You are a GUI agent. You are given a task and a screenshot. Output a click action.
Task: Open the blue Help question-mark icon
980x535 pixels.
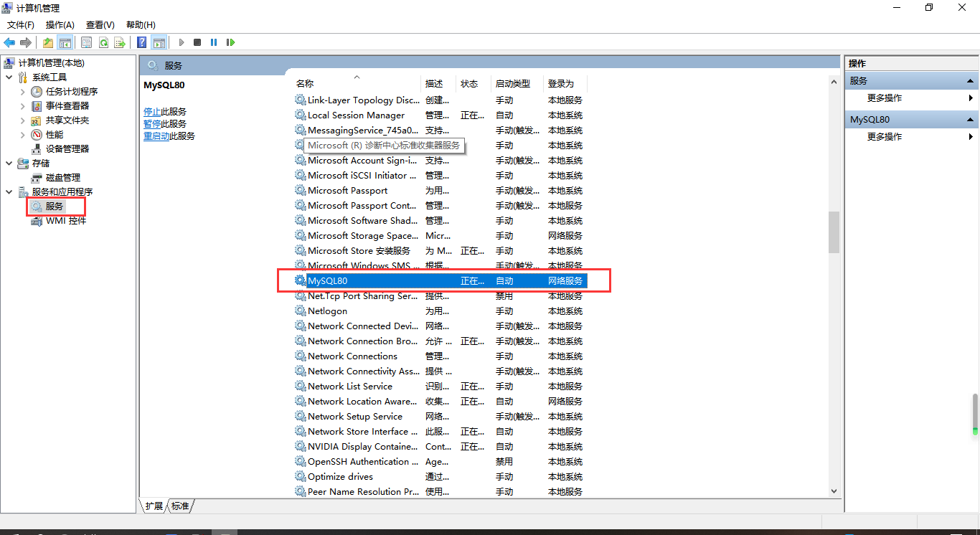coord(142,42)
